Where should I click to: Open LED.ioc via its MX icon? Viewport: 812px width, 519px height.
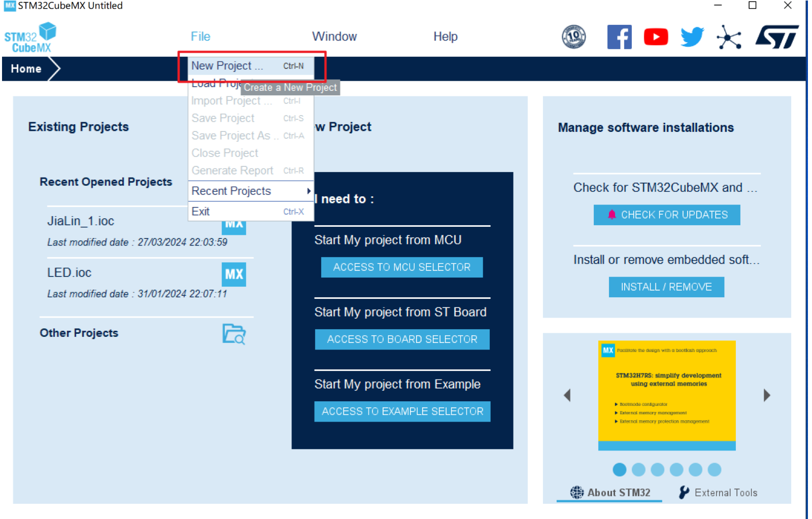coord(234,274)
